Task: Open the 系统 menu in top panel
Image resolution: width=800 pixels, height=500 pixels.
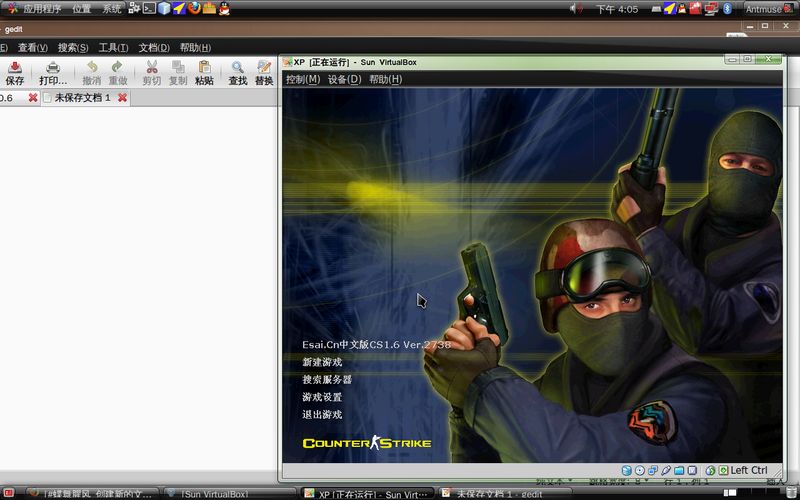Action: pos(112,9)
